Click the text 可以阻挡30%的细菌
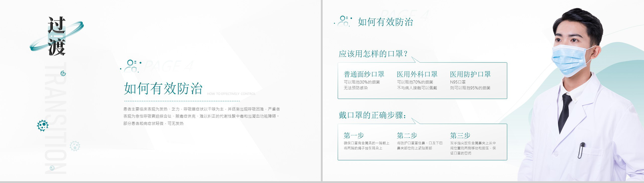The height and width of the screenshot is (183, 644). point(362,82)
